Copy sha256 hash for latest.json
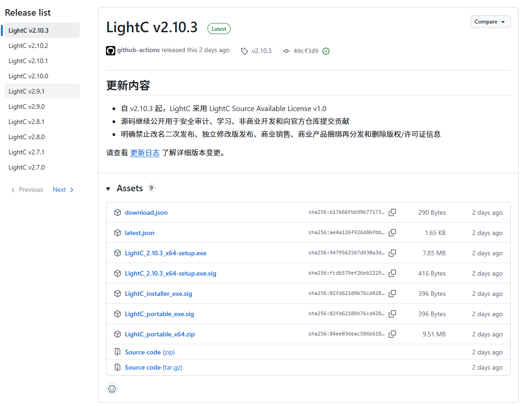 [392, 233]
